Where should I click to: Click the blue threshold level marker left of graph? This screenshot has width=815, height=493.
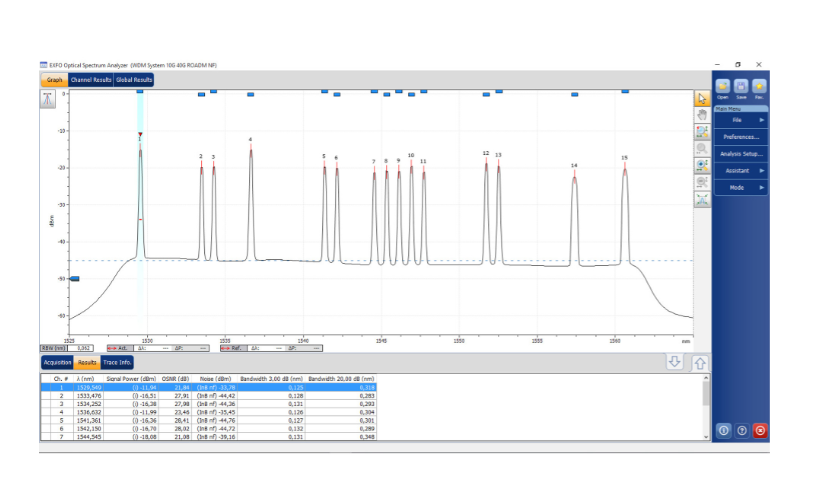(x=74, y=279)
